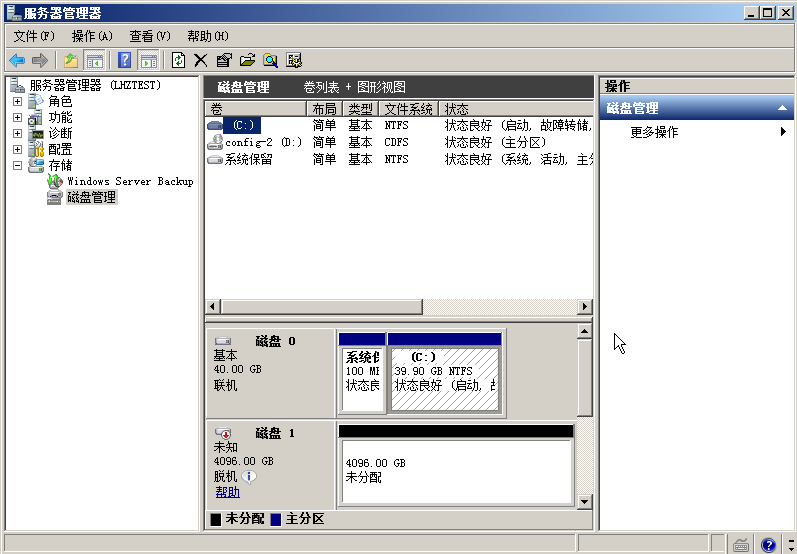This screenshot has height=554, width=797.
Task: Click the info icon next to 脱机
Action: [x=249, y=477]
